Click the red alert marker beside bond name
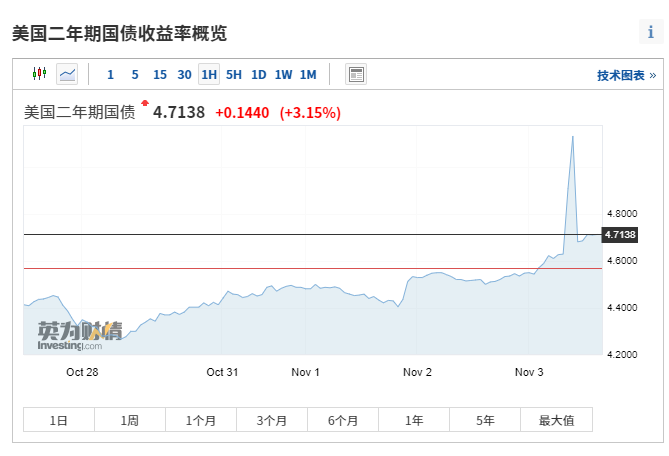The width and height of the screenshot is (669, 456). tap(145, 103)
